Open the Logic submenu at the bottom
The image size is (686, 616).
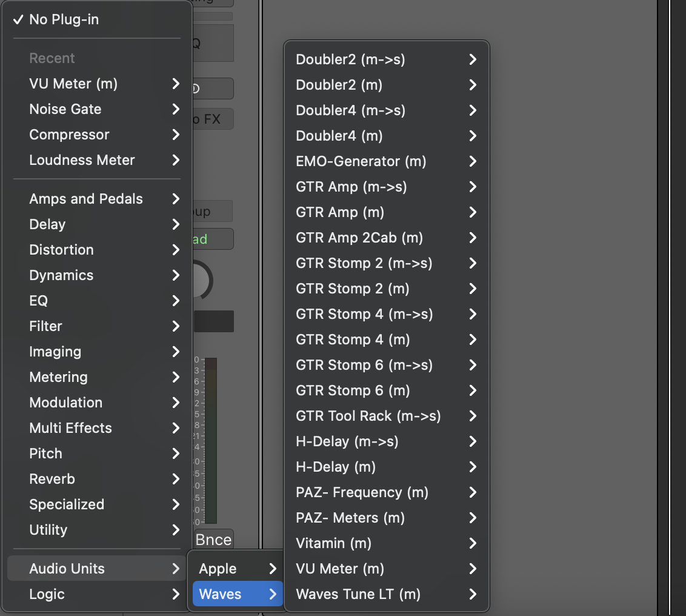coord(47,594)
